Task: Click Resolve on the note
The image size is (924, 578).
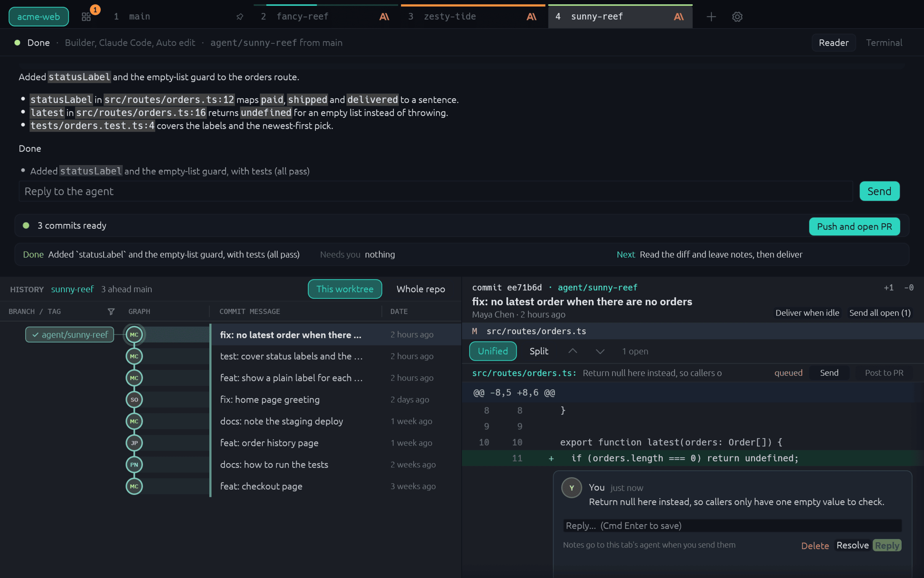Action: click(x=852, y=545)
